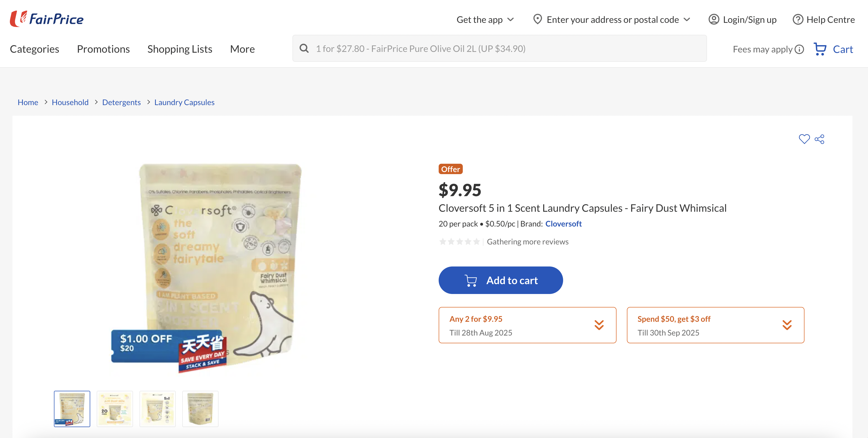The height and width of the screenshot is (438, 868).
Task: Select the second product thumbnail image
Action: (115, 409)
